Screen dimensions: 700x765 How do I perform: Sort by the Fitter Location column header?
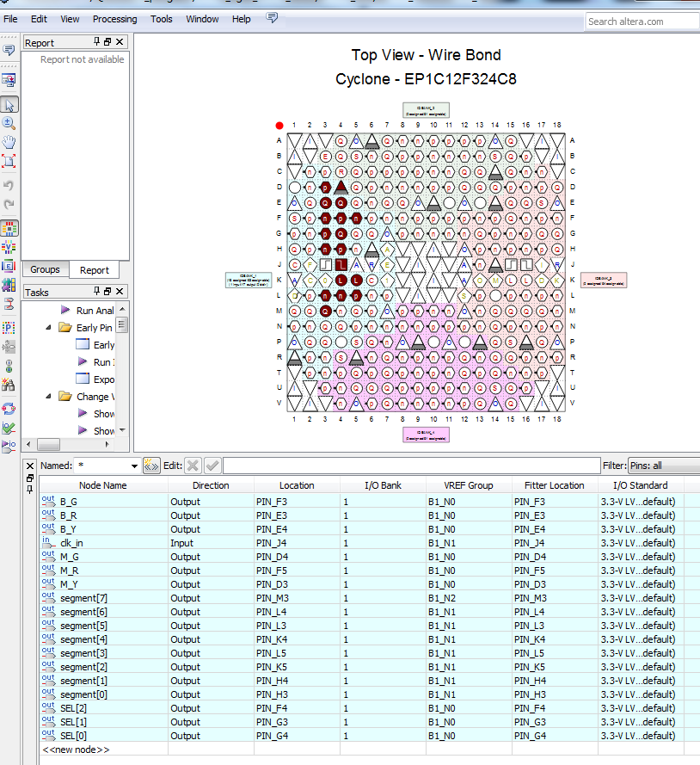(555, 485)
